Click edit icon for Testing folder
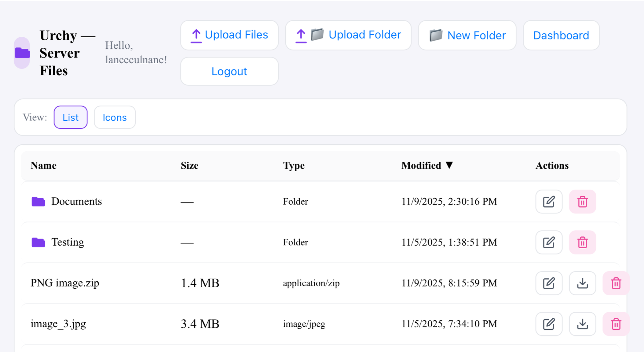The image size is (644, 352). [x=549, y=242]
